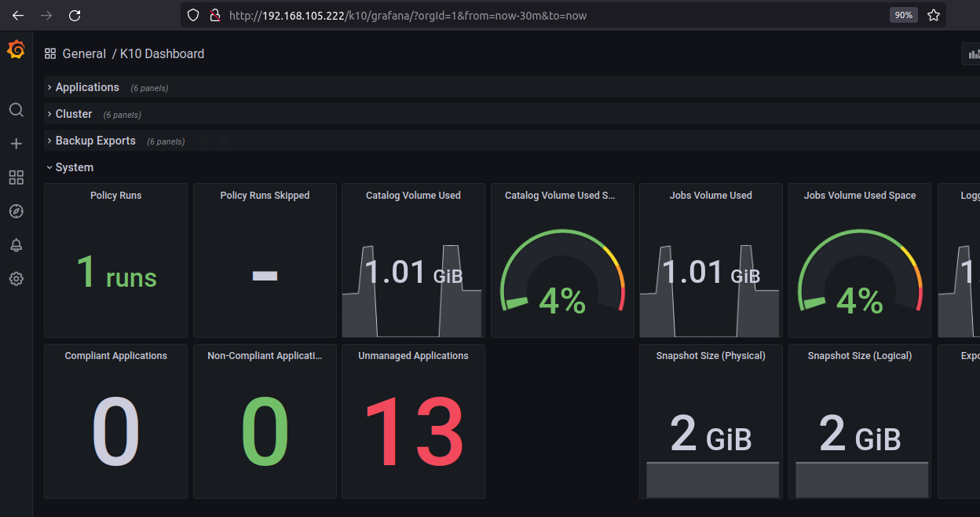Click '(6 panels)' next to Applications
This screenshot has height=517, width=980.
pos(149,88)
